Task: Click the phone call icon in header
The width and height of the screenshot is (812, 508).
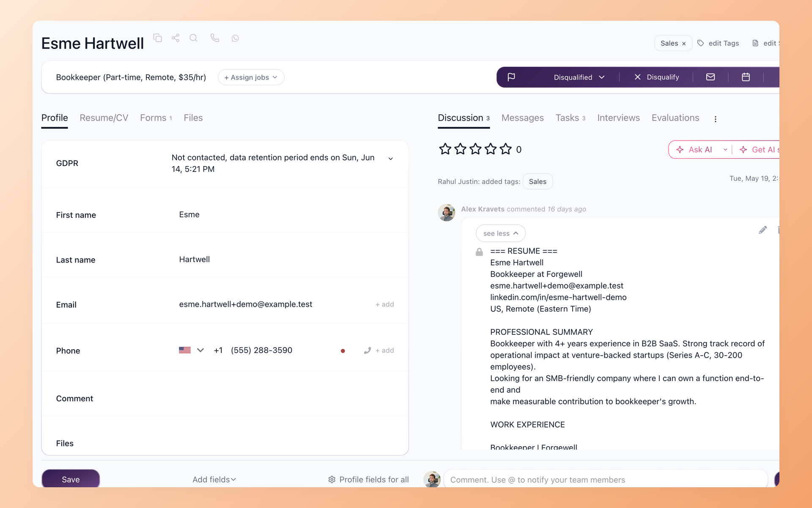Action: pos(215,38)
